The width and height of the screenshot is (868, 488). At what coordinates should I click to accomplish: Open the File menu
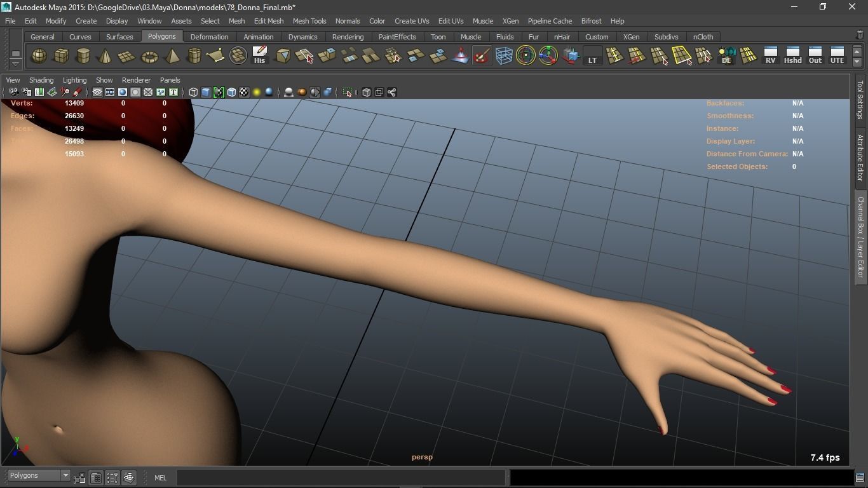(10, 21)
